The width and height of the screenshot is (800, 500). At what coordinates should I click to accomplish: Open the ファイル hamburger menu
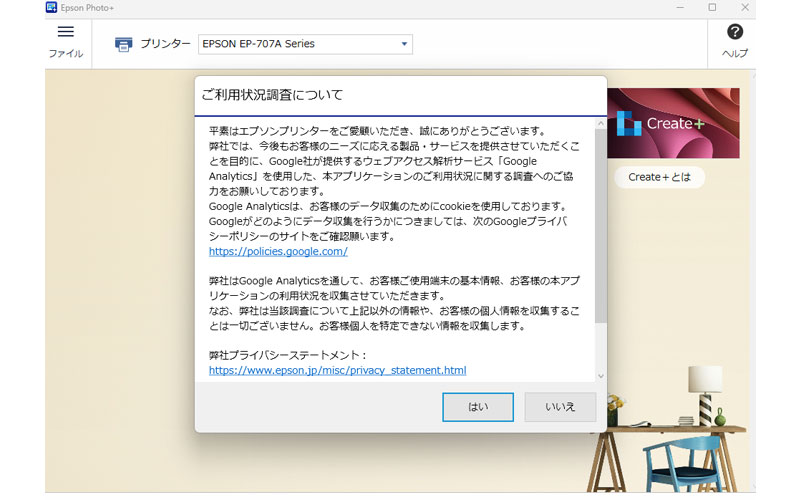[65, 41]
